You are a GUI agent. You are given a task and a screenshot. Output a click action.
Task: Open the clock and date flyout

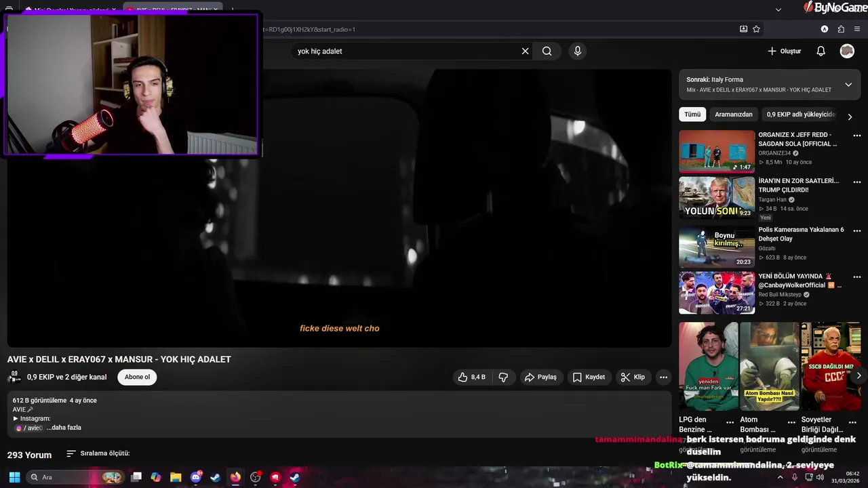click(847, 477)
